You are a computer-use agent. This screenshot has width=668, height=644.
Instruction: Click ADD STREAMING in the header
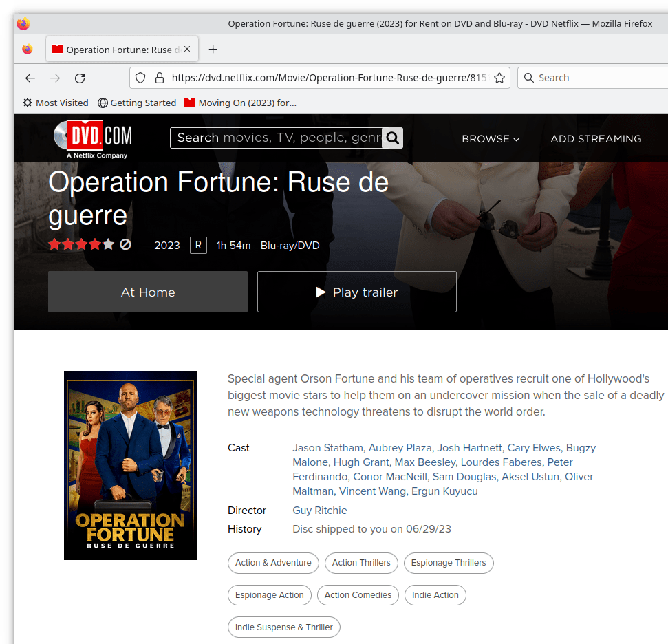(596, 139)
